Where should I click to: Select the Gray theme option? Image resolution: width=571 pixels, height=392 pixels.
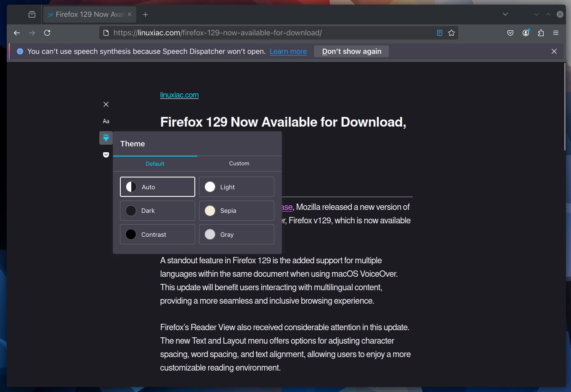[x=236, y=234]
